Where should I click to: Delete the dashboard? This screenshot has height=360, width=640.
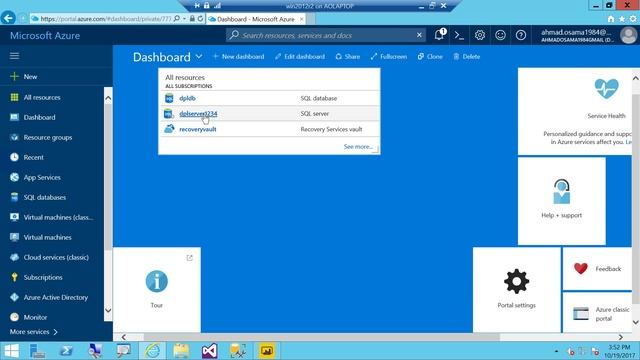pos(467,56)
